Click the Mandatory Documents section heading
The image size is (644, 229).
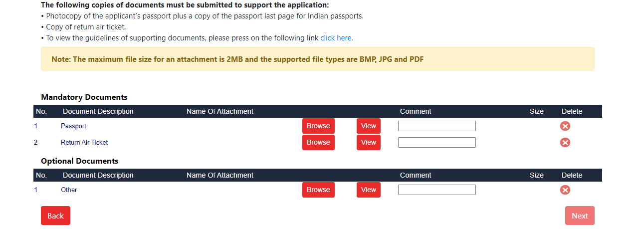tap(84, 97)
